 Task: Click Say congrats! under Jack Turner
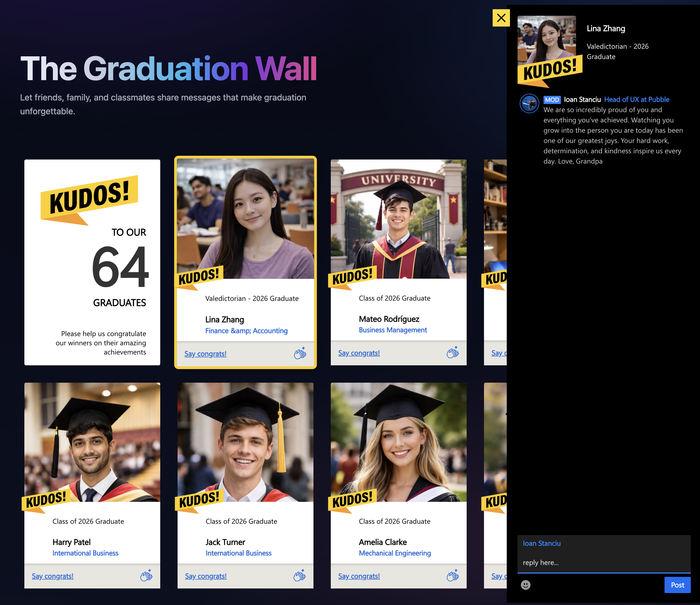pyautogui.click(x=205, y=576)
